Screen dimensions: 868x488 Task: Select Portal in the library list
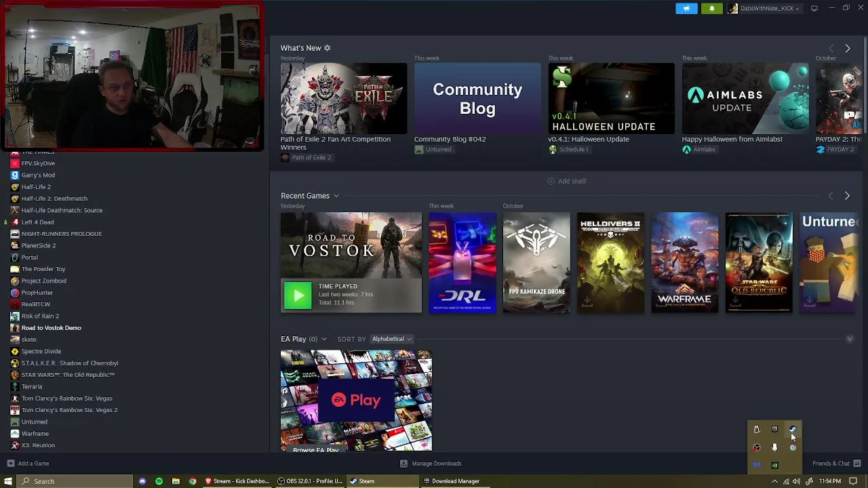pos(29,258)
